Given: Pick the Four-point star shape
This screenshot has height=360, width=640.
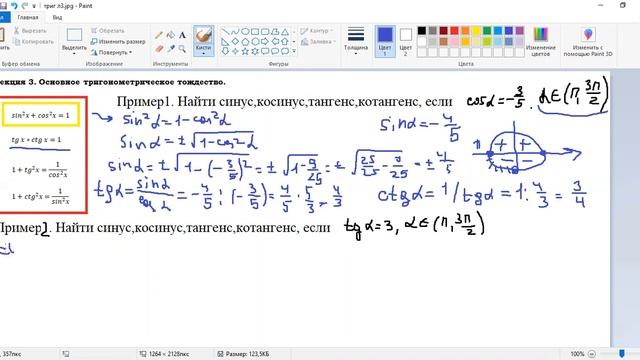Looking at the screenshot, I should [235, 51].
